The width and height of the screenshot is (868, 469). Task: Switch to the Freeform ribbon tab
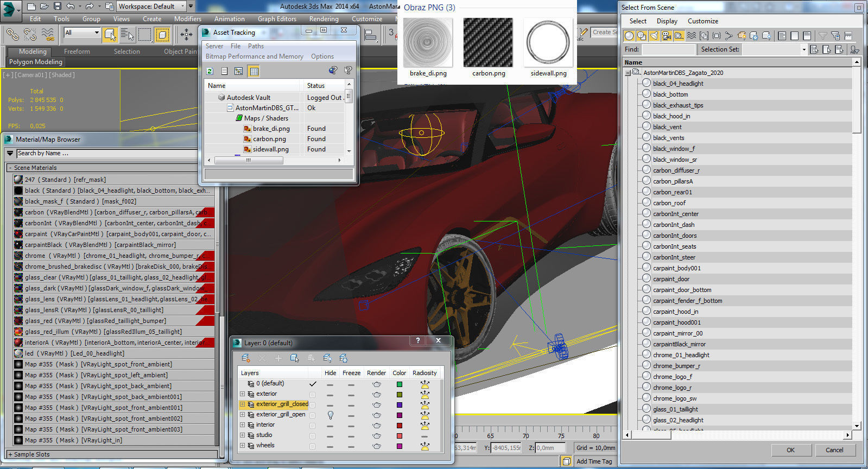point(77,52)
